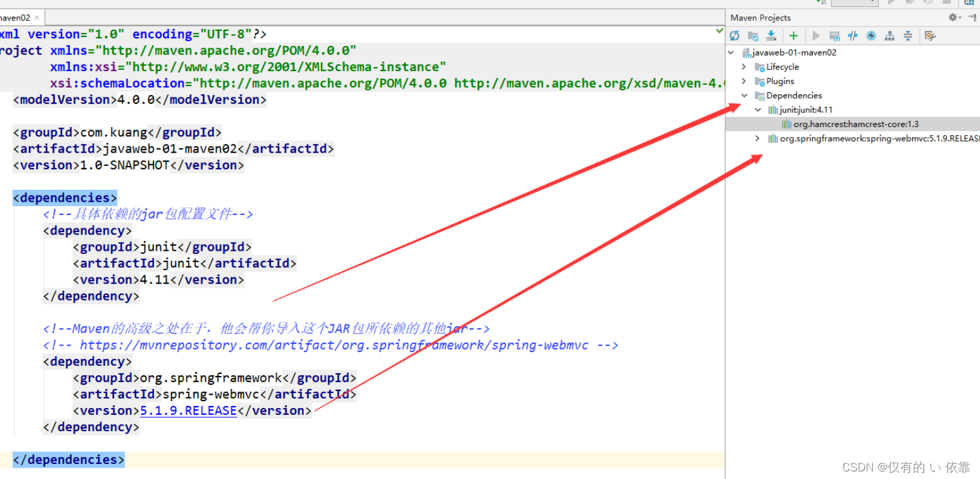Collapse the Dependencies node

[x=744, y=96]
